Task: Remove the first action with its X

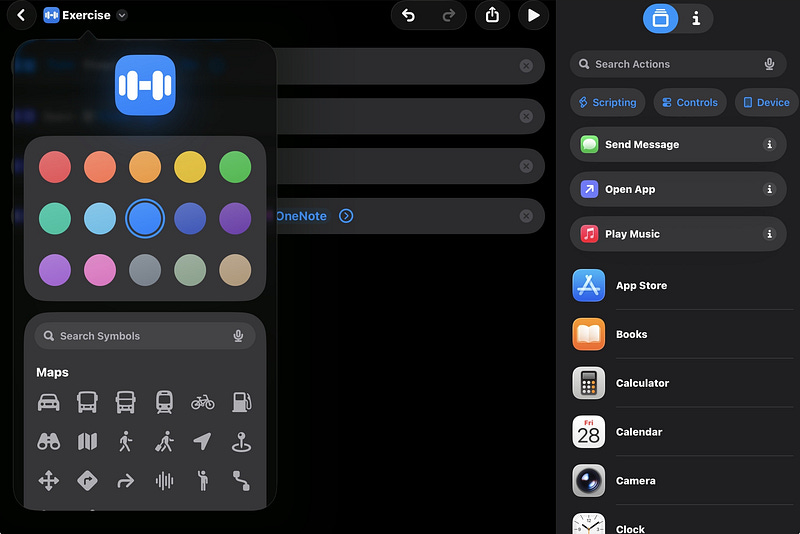Action: [526, 66]
